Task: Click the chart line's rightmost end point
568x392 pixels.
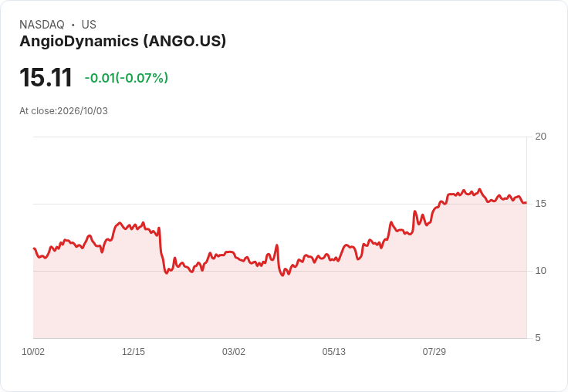Action: point(526,203)
